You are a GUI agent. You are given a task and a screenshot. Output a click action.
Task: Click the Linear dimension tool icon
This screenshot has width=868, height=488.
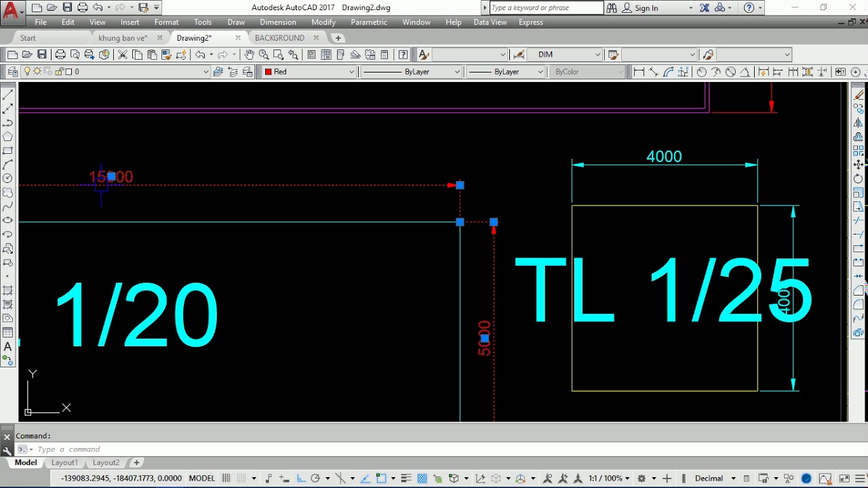coord(639,71)
